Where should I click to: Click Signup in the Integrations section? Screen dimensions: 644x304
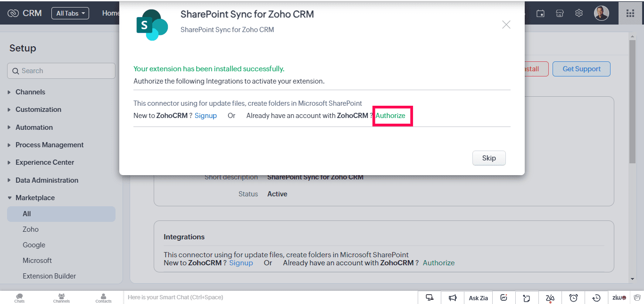tap(241, 263)
